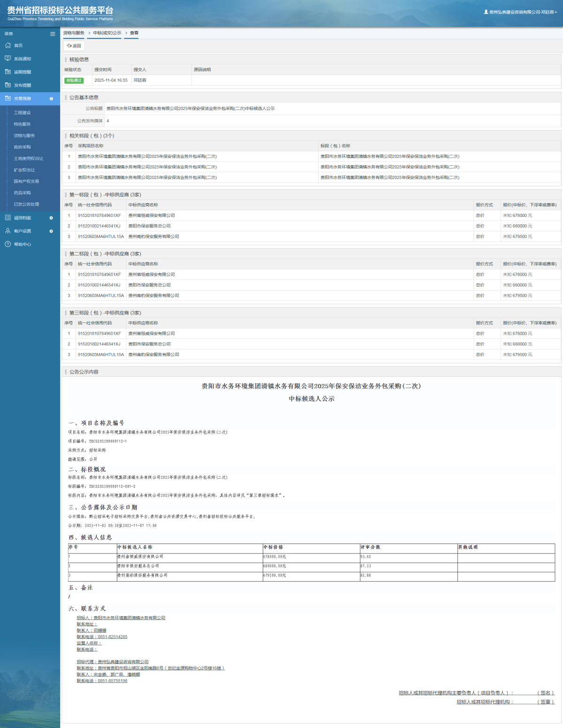Click the green 核验通过 status badge
This screenshot has height=728, width=563.
tap(74, 80)
